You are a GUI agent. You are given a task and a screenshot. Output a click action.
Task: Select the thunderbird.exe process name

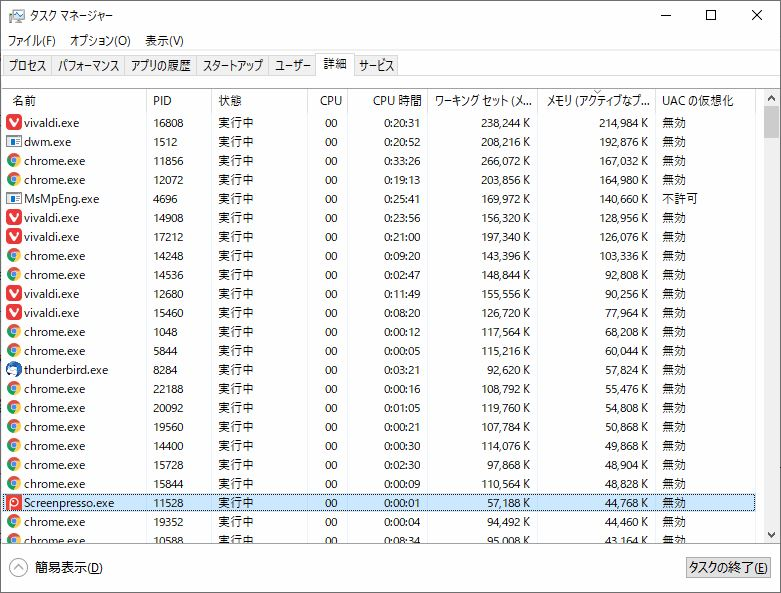point(66,369)
